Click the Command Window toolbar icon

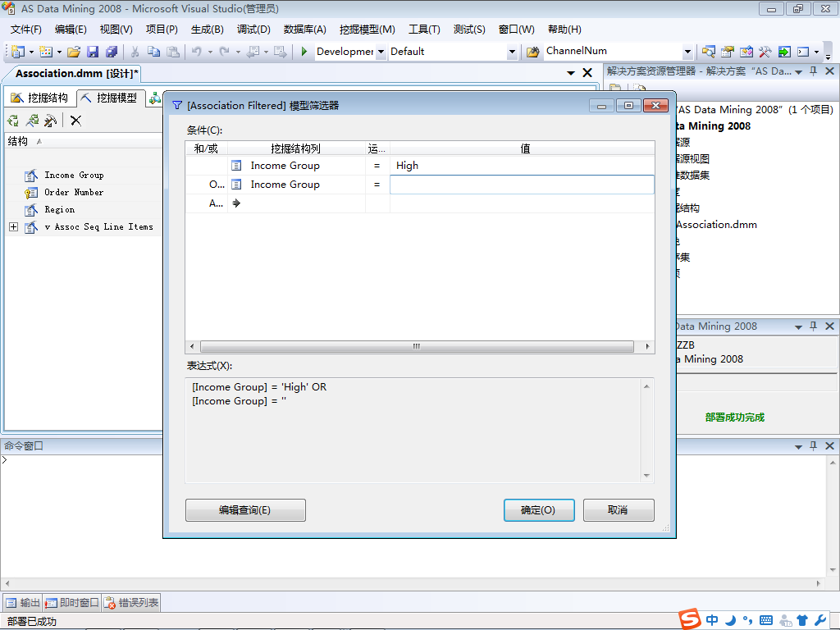click(x=803, y=52)
